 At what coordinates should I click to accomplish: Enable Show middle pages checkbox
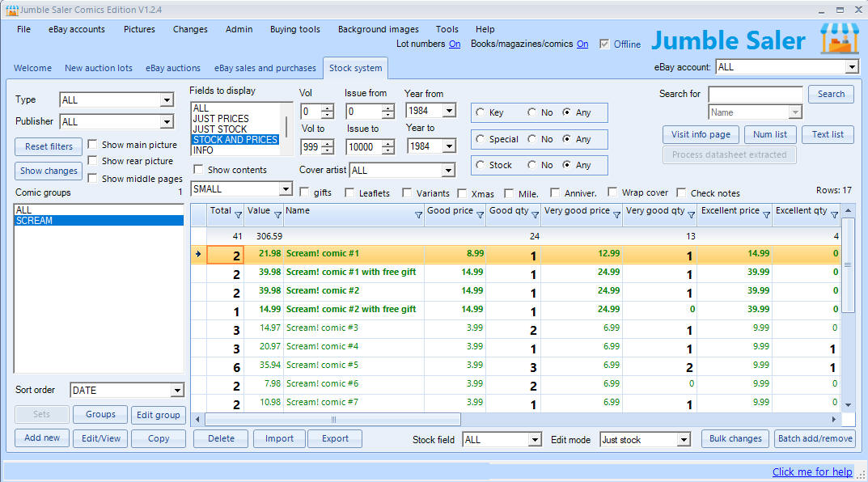[92, 178]
